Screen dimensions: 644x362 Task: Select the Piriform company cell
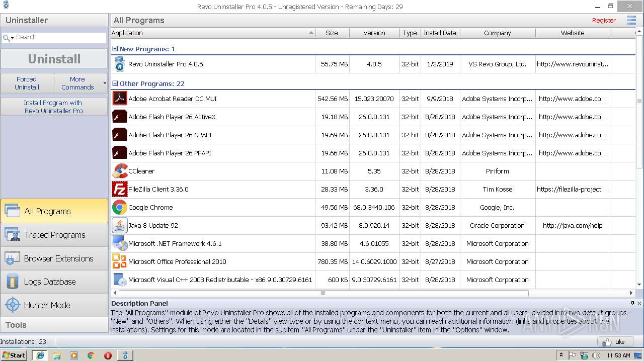pos(498,171)
